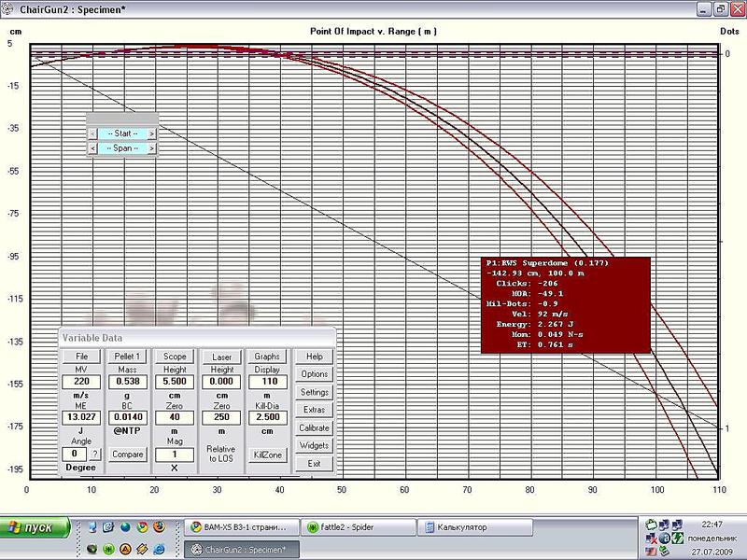Click the Extras button
The width and height of the screenshot is (747, 560).
pos(314,410)
